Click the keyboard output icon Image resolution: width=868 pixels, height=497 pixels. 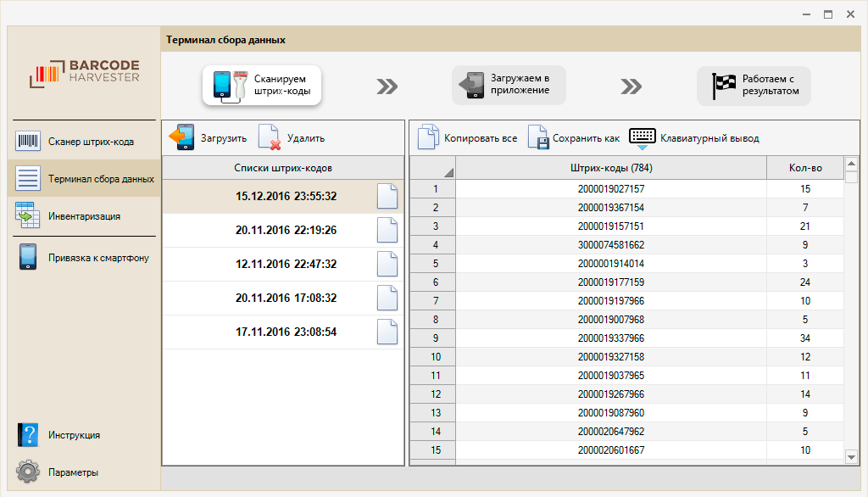point(643,136)
